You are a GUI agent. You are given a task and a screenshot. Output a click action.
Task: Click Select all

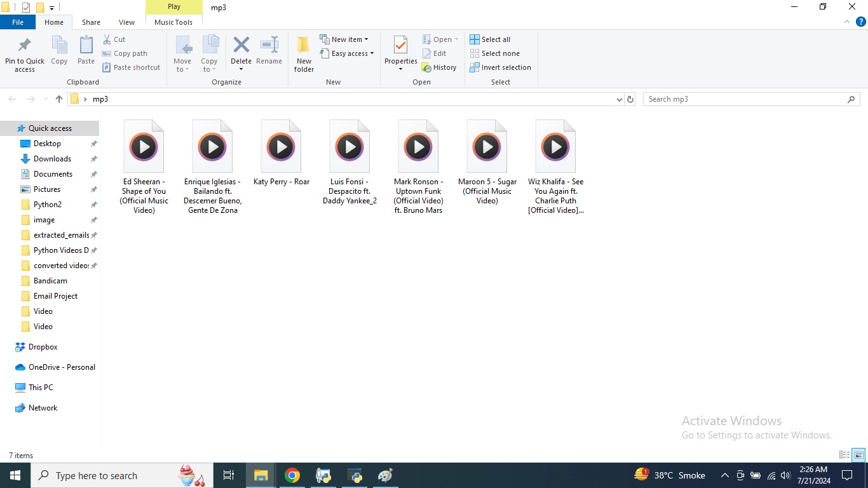click(490, 39)
